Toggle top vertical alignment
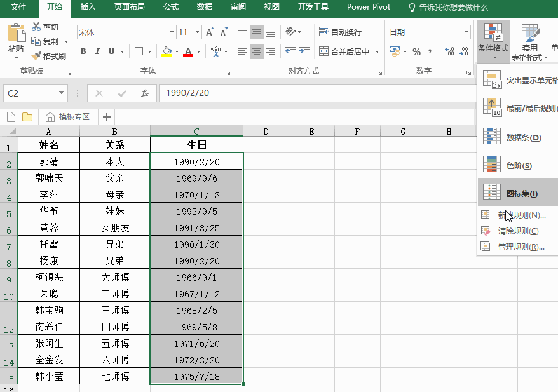The width and height of the screenshot is (558, 392). click(243, 32)
